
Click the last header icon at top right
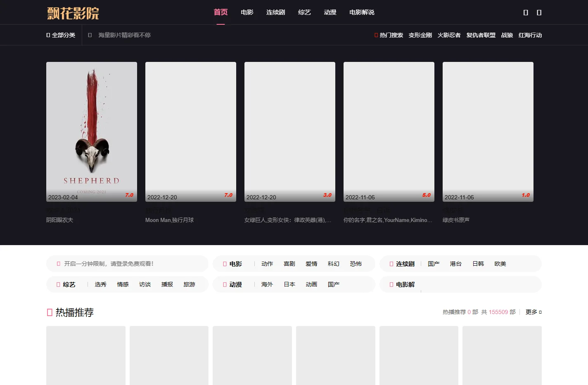coord(539,13)
